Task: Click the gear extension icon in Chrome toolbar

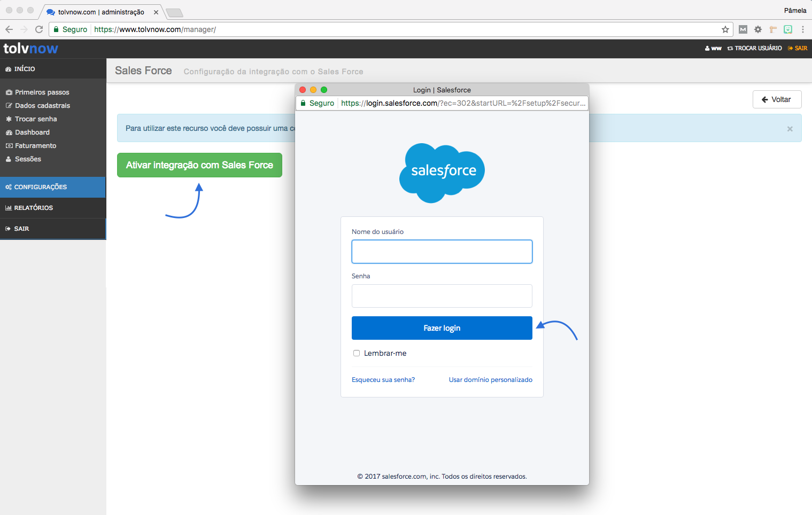Action: pyautogui.click(x=758, y=29)
